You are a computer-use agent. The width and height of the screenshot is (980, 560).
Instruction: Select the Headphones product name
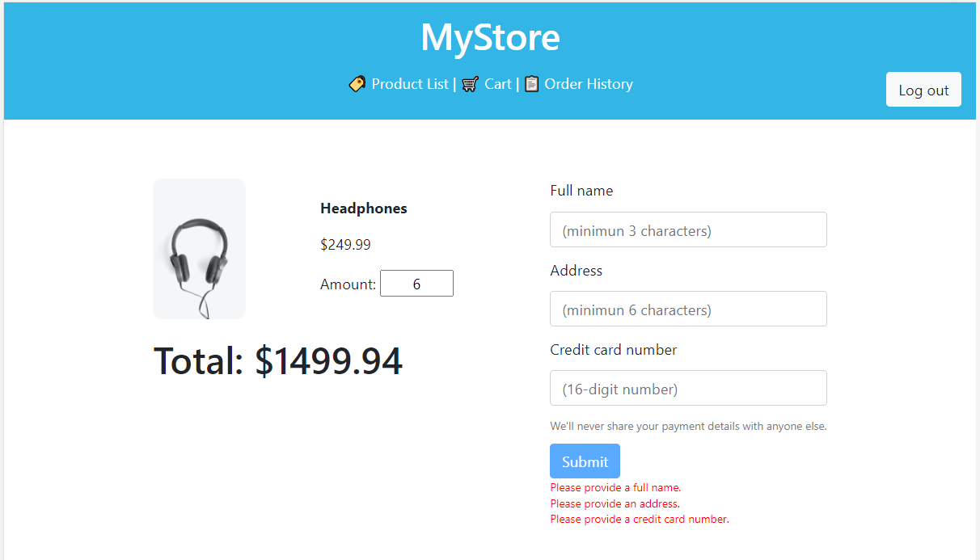(364, 208)
